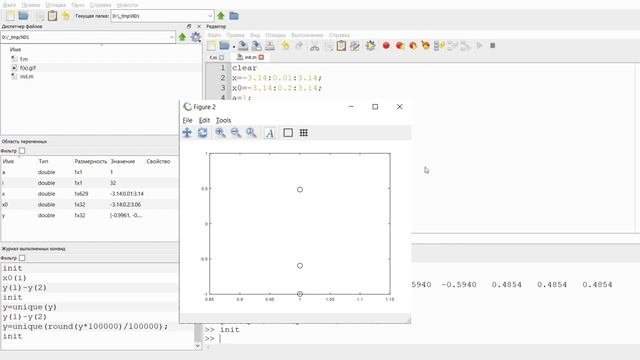Switch to the init.m editor tab
The height and width of the screenshot is (360, 640).
click(x=251, y=58)
